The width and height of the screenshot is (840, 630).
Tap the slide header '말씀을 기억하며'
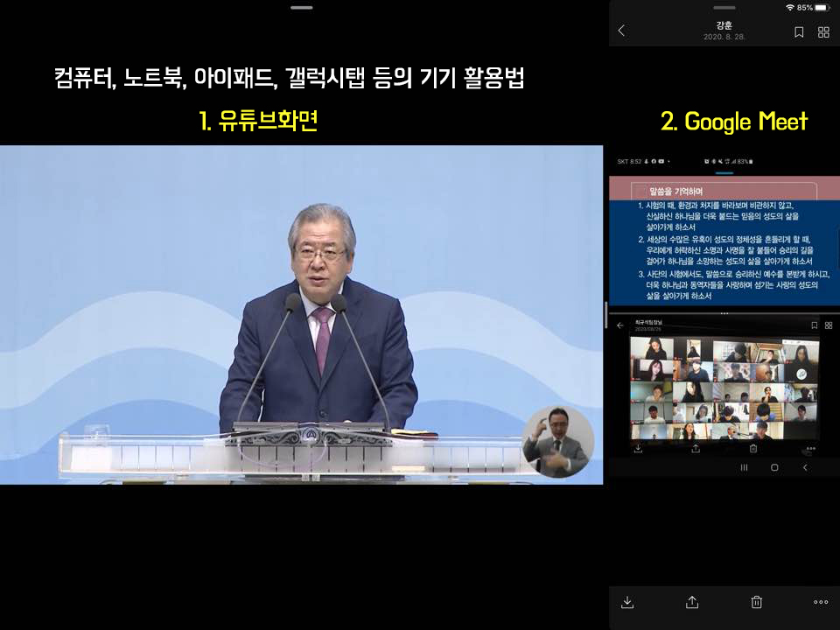(x=676, y=192)
